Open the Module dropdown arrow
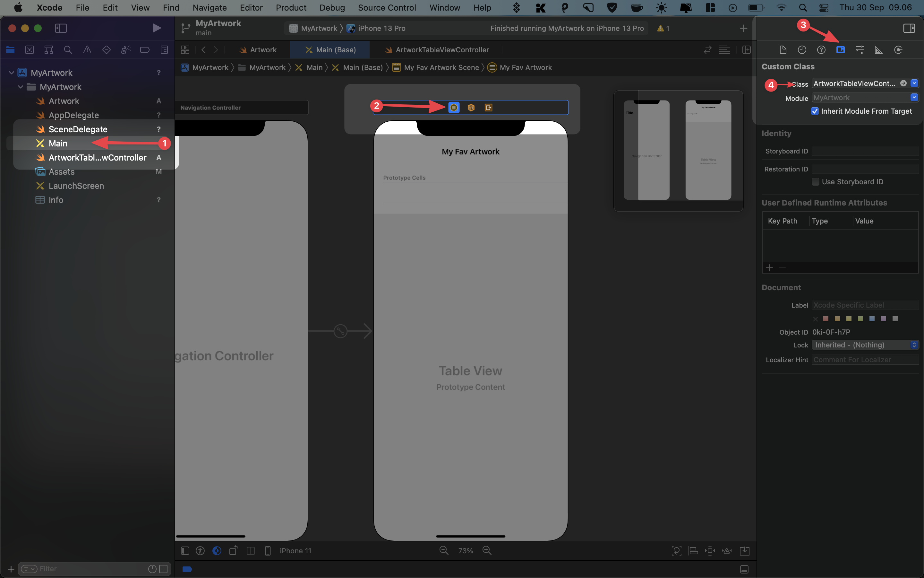This screenshot has width=924, height=578. pos(914,98)
